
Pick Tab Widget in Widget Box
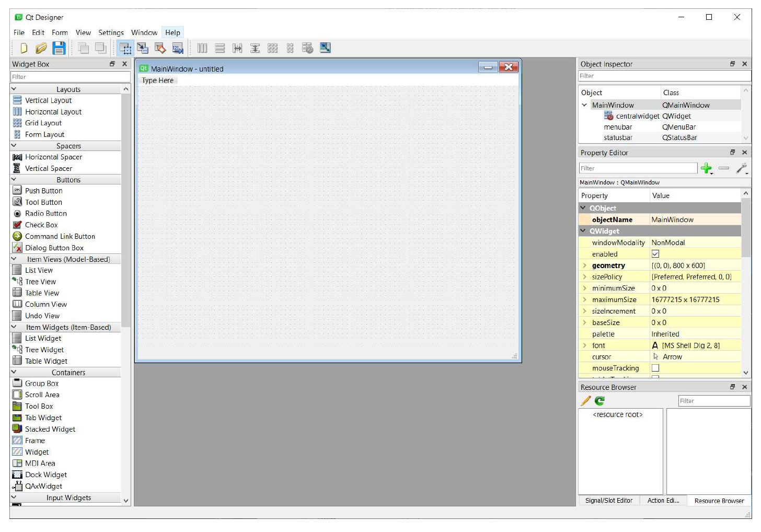[43, 418]
